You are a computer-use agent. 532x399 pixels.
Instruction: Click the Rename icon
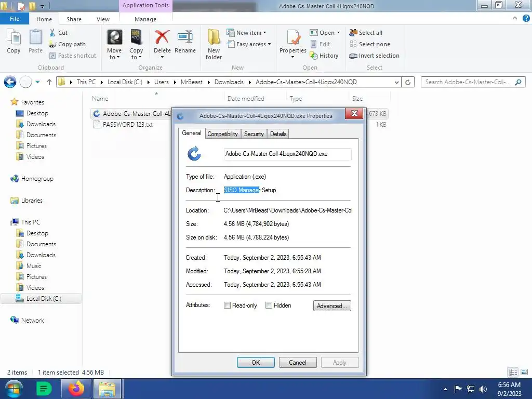click(185, 37)
